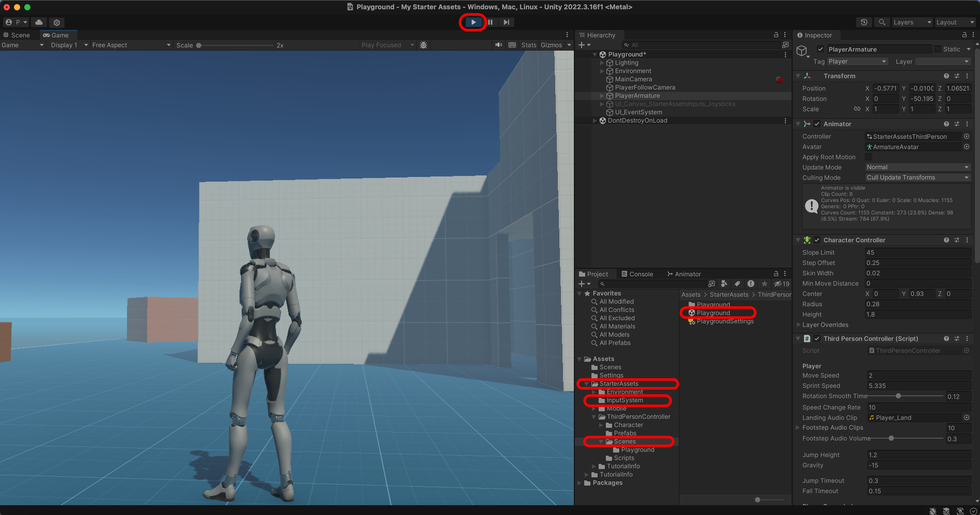
Task: Toggle Mute Audio in the Game view
Action: click(x=498, y=45)
